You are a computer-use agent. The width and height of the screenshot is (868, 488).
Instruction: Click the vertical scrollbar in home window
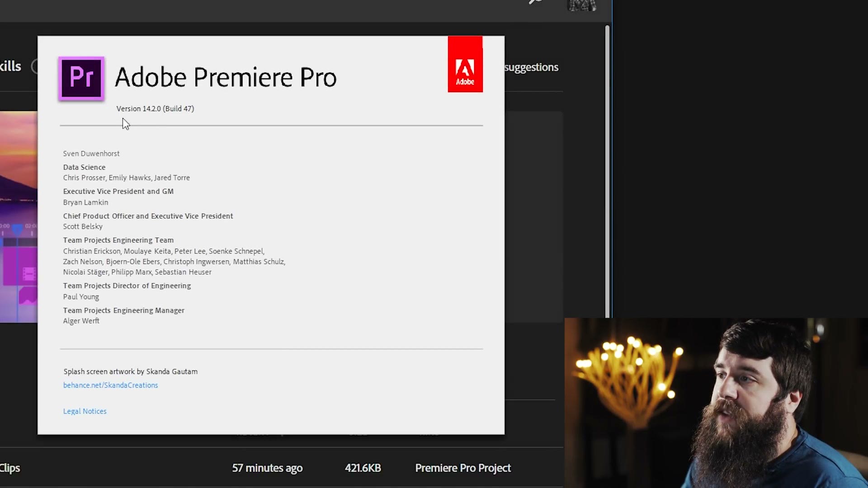click(x=607, y=172)
